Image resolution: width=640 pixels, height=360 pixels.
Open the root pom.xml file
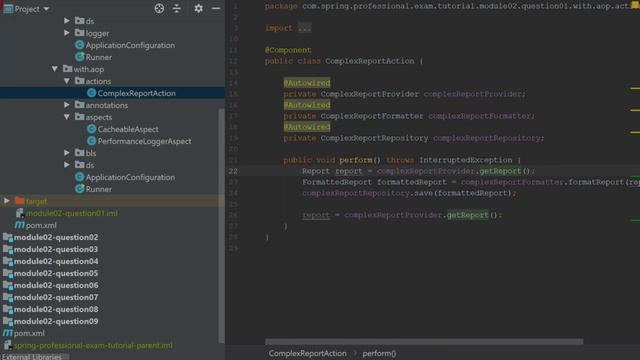click(x=29, y=333)
